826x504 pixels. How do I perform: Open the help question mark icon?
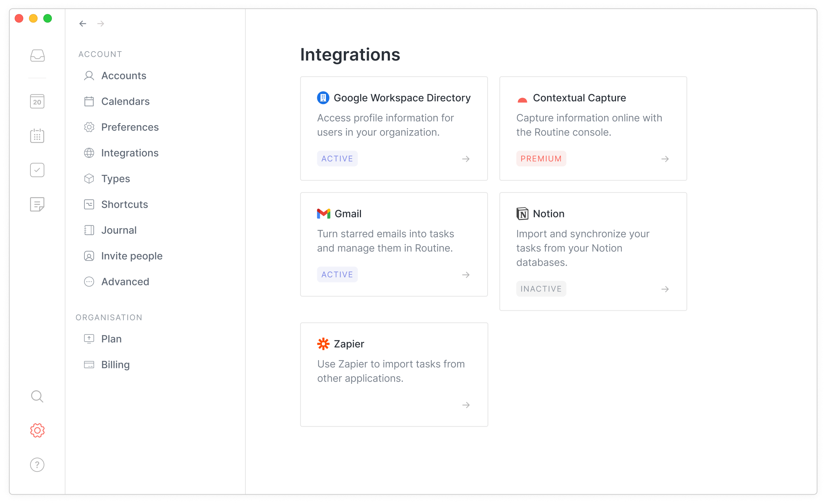(x=37, y=465)
